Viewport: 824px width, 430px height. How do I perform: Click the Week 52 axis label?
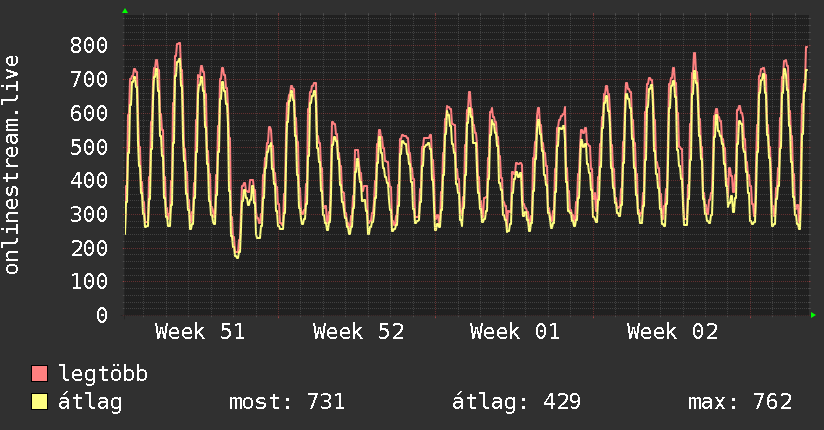tap(358, 332)
